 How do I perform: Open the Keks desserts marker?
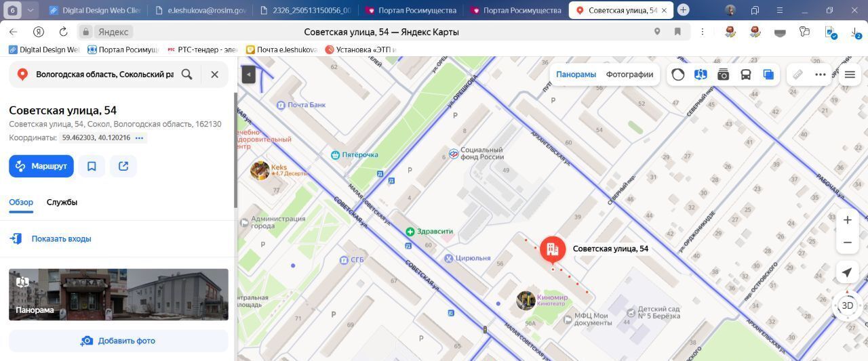pyautogui.click(x=260, y=171)
